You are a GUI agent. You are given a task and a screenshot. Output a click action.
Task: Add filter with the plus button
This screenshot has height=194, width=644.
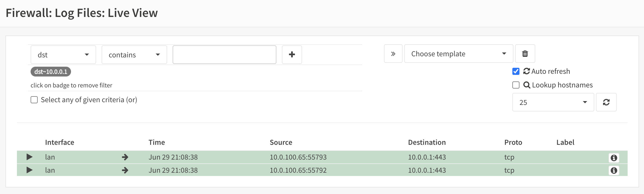click(x=292, y=55)
